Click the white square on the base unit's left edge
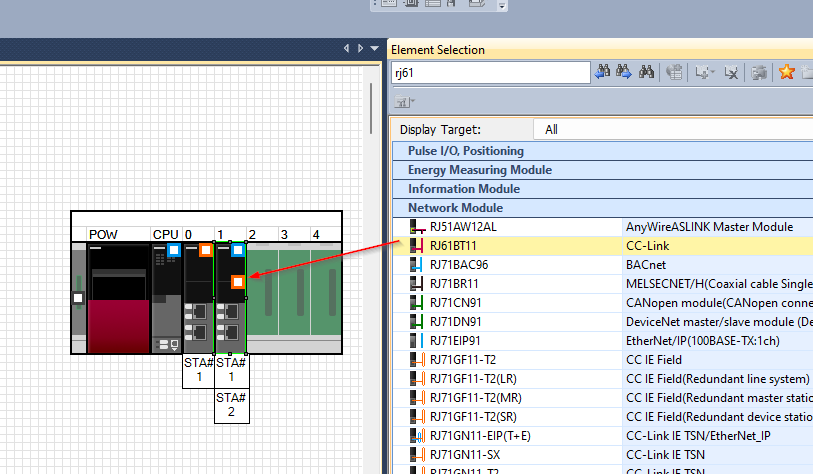 pyautogui.click(x=78, y=298)
